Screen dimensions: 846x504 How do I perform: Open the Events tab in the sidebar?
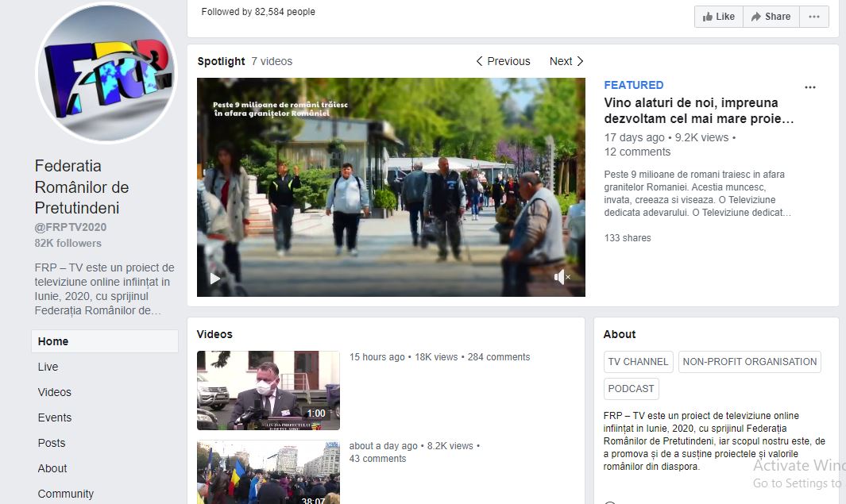pyautogui.click(x=55, y=417)
